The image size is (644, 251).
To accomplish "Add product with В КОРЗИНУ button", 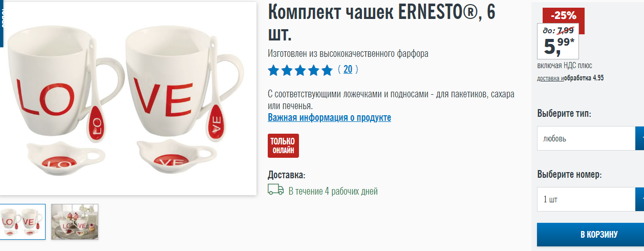I will (x=590, y=235).
